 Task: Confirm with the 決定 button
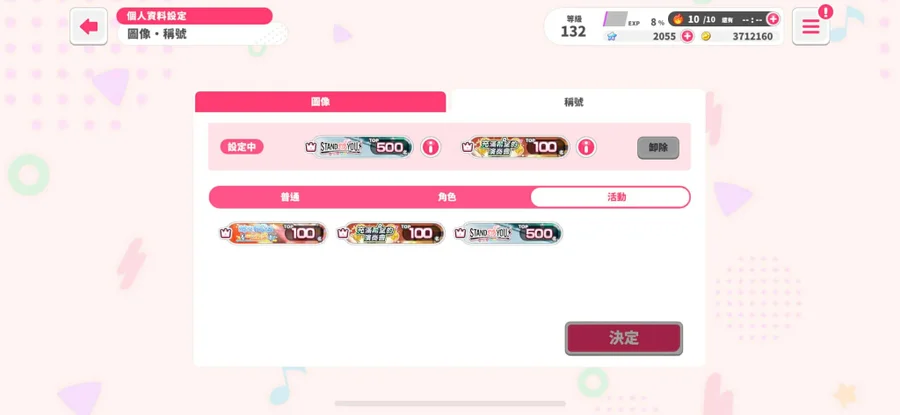click(x=624, y=338)
